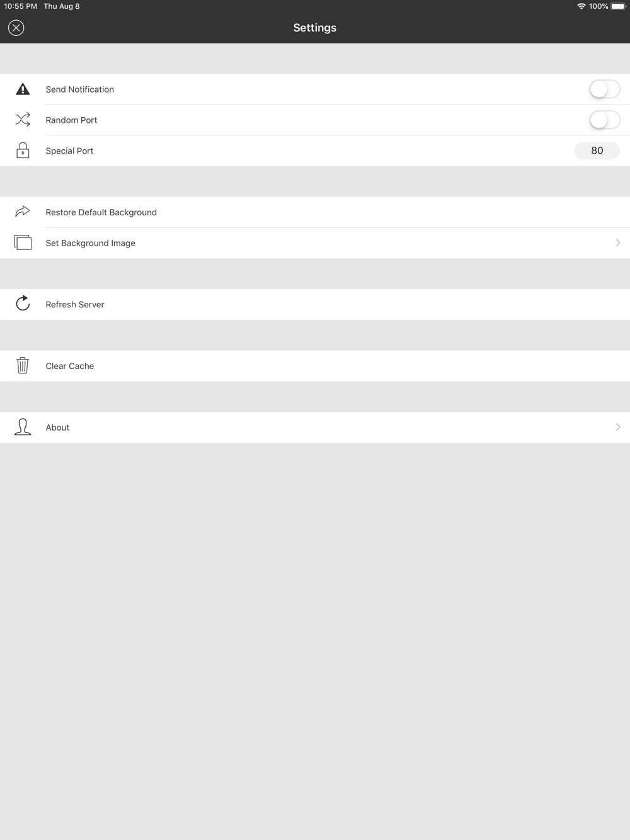
Task: Open Set Background Image row
Action: (x=315, y=243)
